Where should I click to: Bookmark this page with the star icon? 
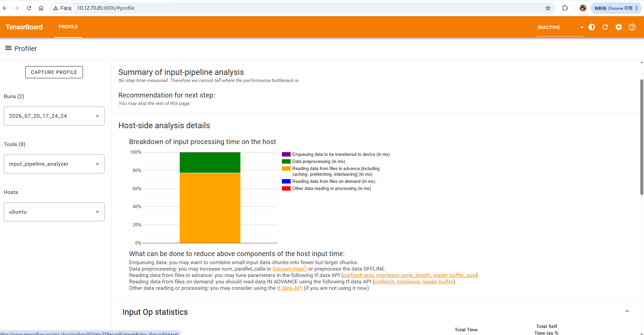click(548, 8)
